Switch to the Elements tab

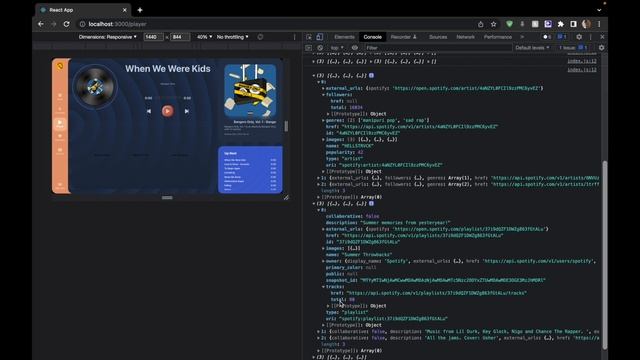344,37
